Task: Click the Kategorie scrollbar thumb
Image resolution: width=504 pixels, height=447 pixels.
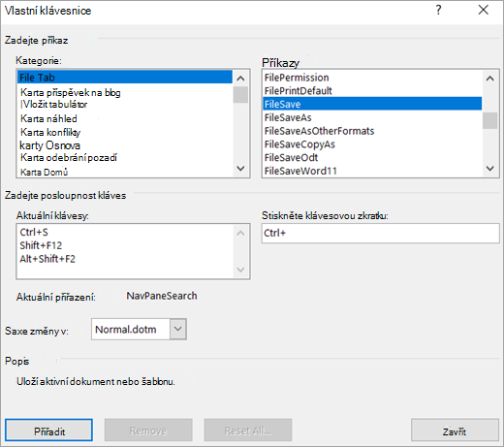Action: 240,94
